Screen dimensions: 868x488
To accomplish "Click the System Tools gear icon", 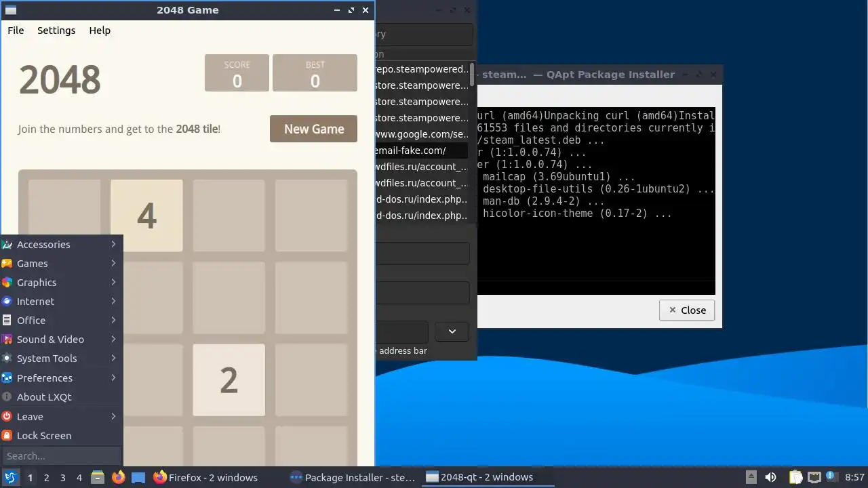I will 7,359.
